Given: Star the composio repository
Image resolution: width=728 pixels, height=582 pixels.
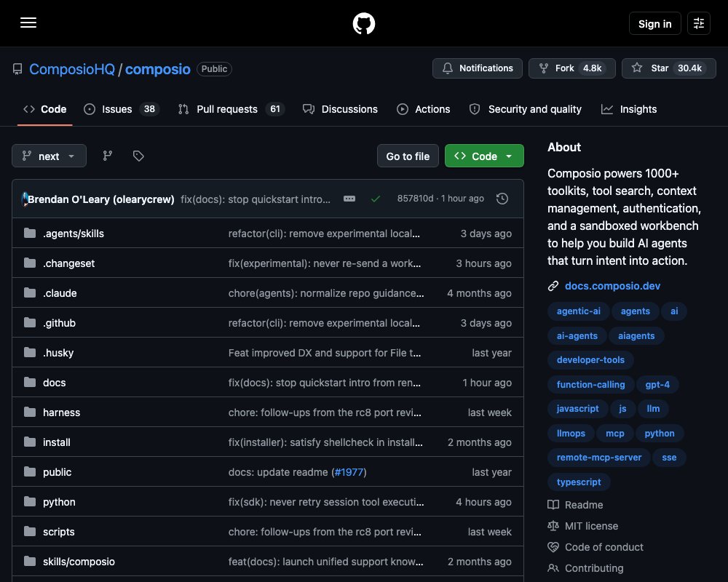Looking at the screenshot, I should (668, 68).
